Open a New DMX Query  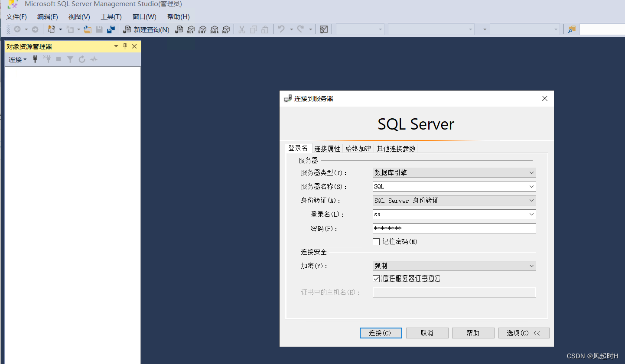click(x=202, y=29)
